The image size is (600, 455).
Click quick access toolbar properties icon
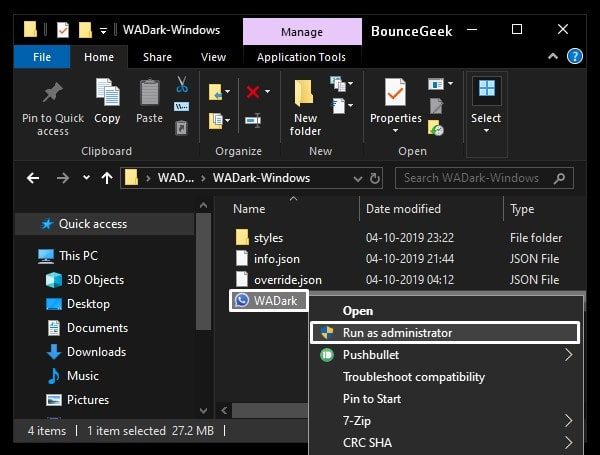pyautogui.click(x=63, y=30)
